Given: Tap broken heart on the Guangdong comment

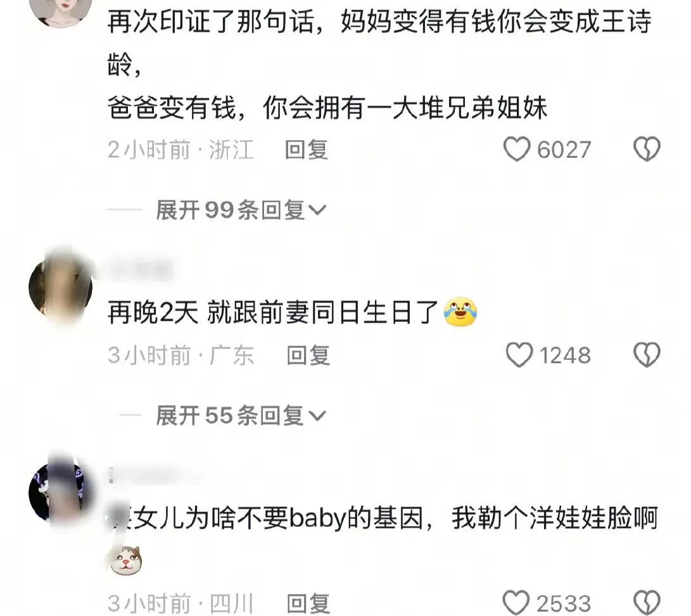Looking at the screenshot, I should 647,354.
